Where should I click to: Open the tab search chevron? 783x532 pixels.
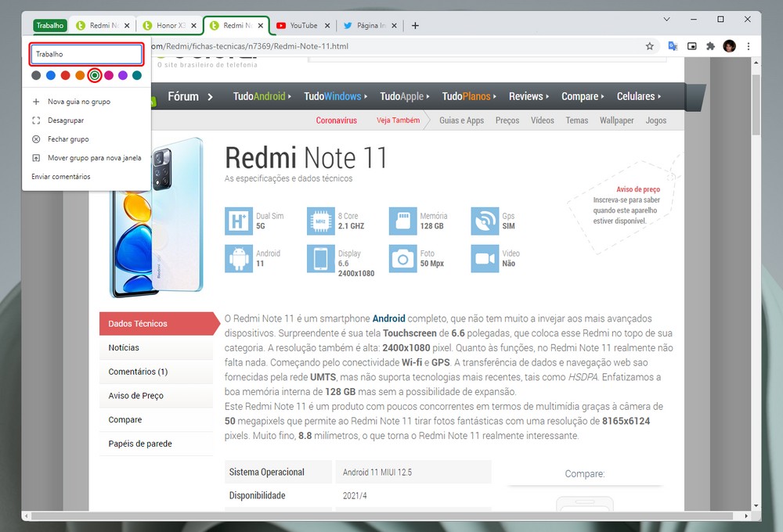[666, 20]
